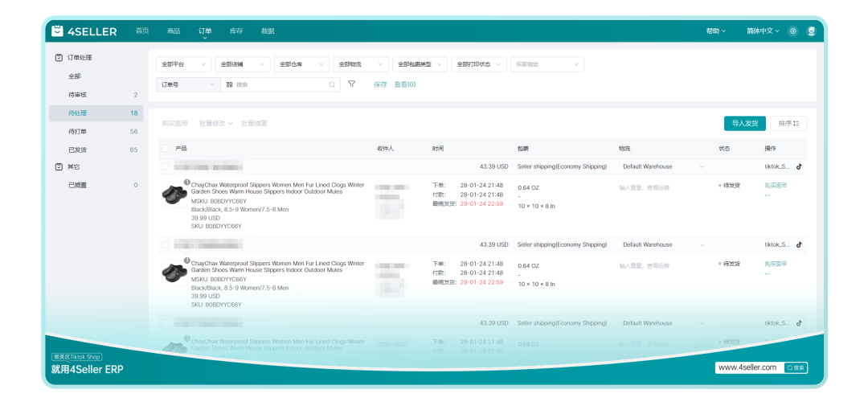Image resolution: width=868 pixels, height=406 pixels.
Task: Open the 简体中文 language menu
Action: [x=762, y=31]
